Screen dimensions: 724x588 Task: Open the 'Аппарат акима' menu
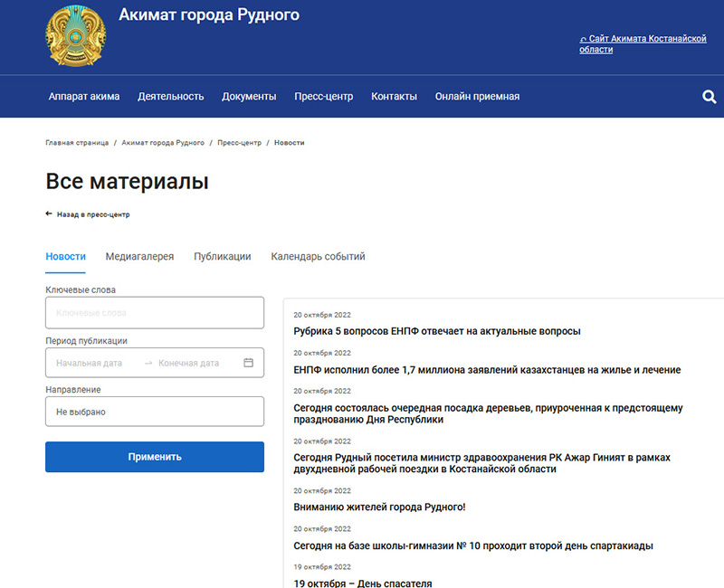pyautogui.click(x=84, y=97)
